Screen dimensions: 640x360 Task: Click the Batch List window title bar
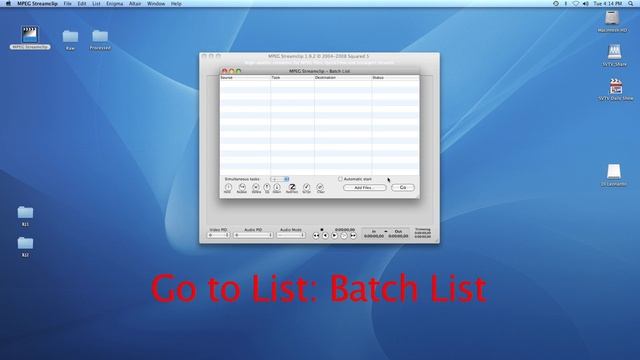(x=319, y=71)
